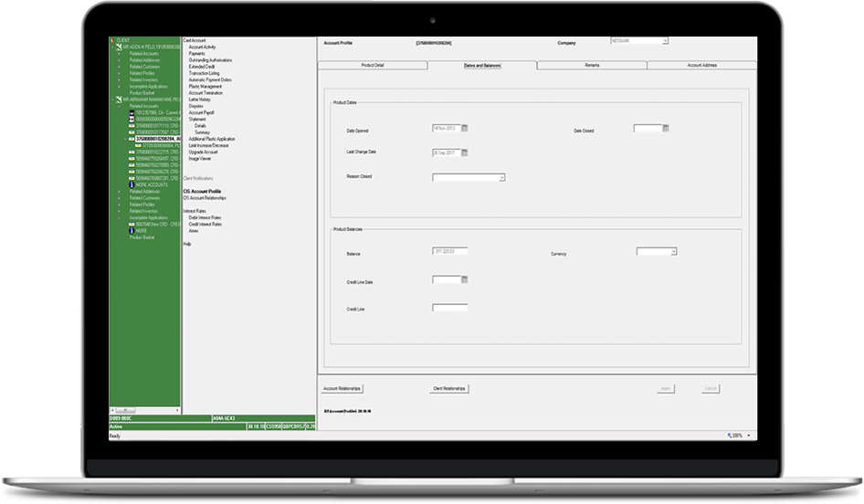Switch to the Account Address tab

tap(701, 66)
